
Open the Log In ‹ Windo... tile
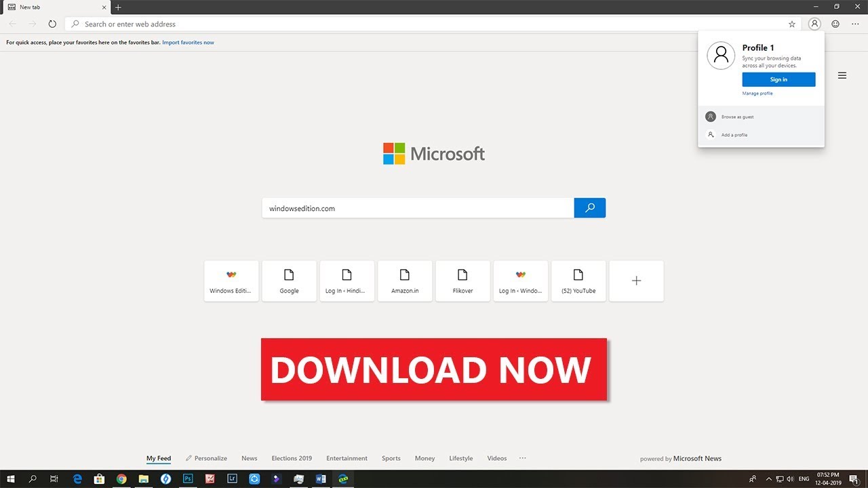coord(521,281)
